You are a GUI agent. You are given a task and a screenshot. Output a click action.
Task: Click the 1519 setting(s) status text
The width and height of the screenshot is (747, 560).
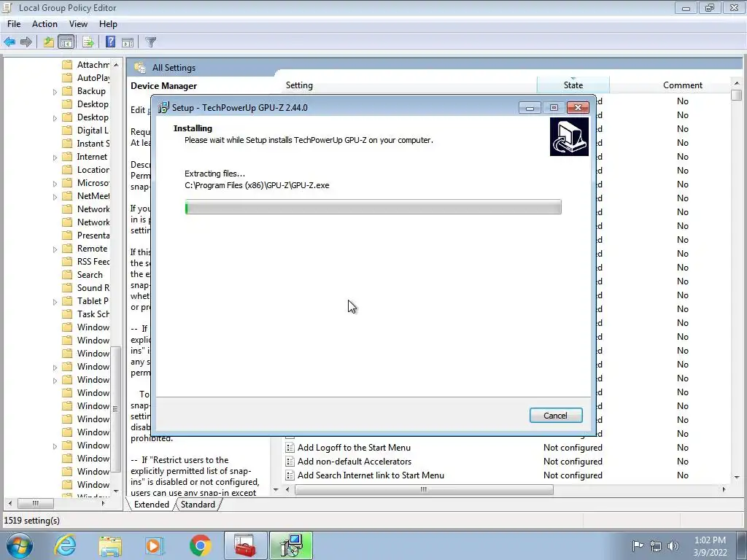pyautogui.click(x=32, y=521)
